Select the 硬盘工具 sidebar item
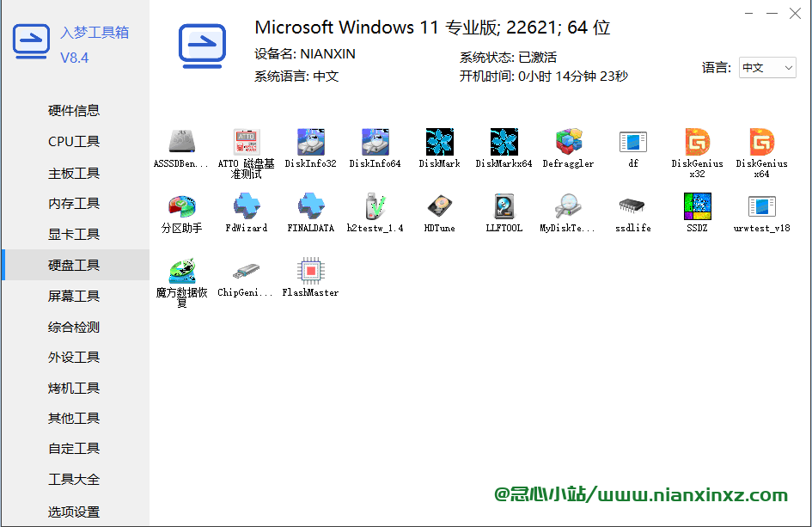Image resolution: width=812 pixels, height=527 pixels. 76,265
